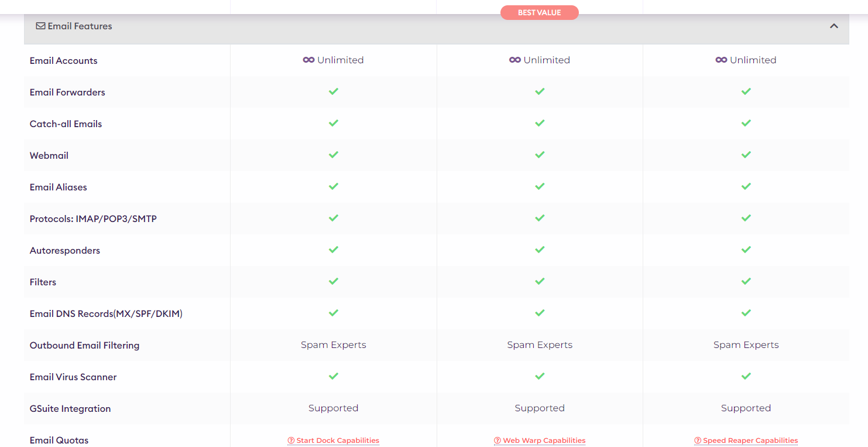Screen dimensions: 868x447
Task: Click the Catch-all Emails checkmark in middle column
Action: point(540,123)
